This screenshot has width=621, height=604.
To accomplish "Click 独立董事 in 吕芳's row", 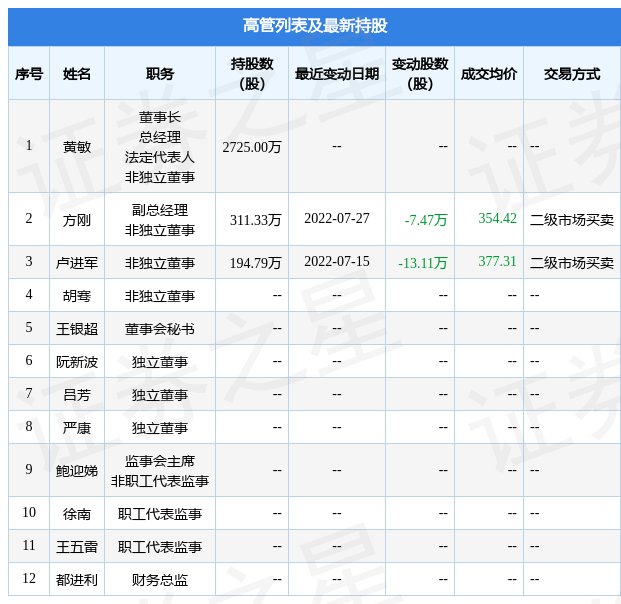I will [160, 395].
